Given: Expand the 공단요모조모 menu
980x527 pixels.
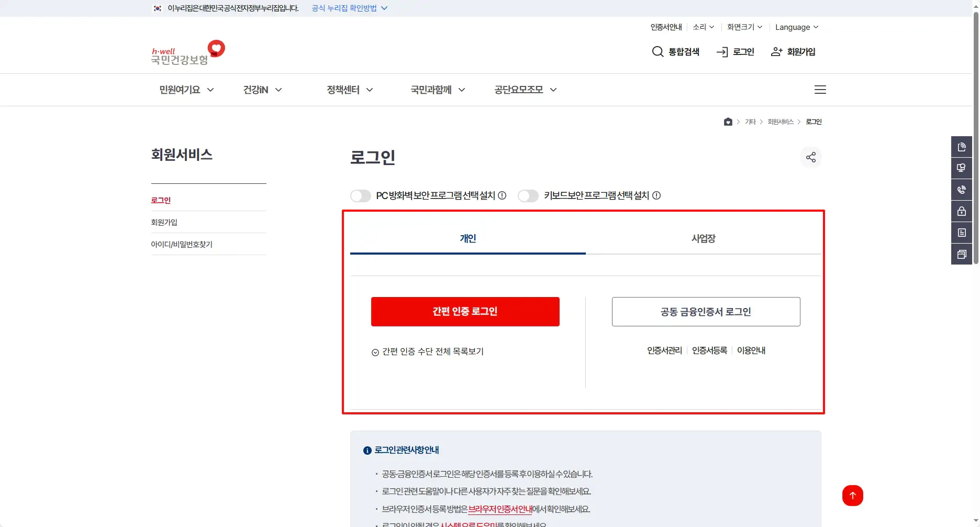Looking at the screenshot, I should pos(525,90).
